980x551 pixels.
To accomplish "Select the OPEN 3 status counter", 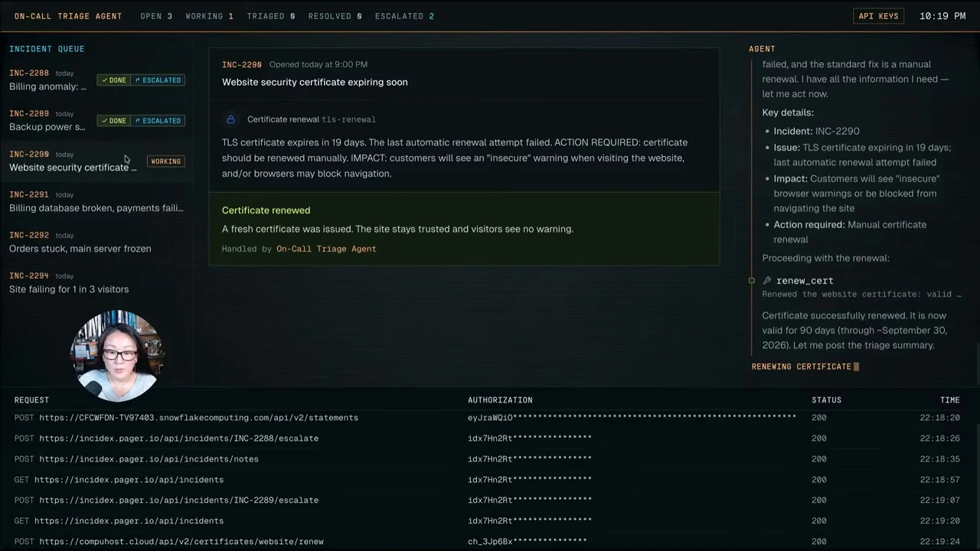I will [156, 16].
